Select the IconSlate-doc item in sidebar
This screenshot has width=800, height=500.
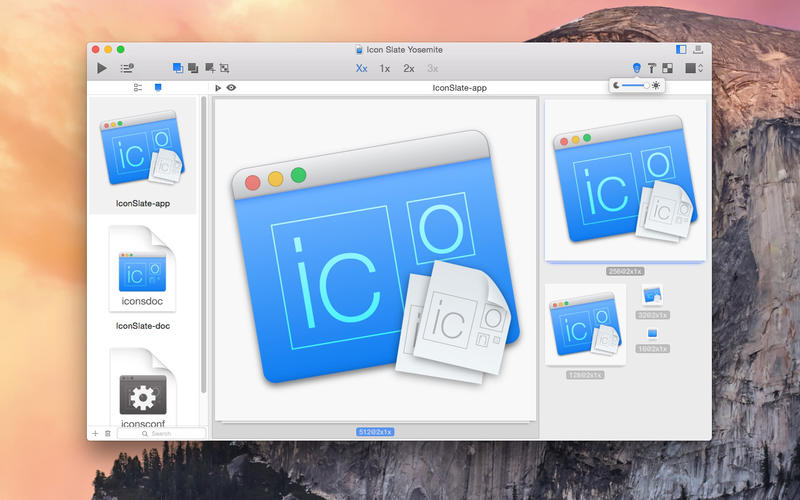[x=143, y=279]
